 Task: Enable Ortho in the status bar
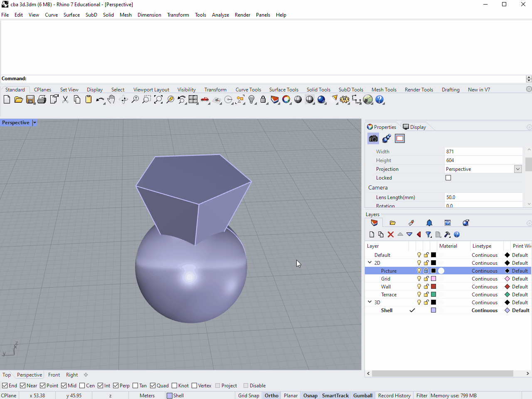pos(271,395)
